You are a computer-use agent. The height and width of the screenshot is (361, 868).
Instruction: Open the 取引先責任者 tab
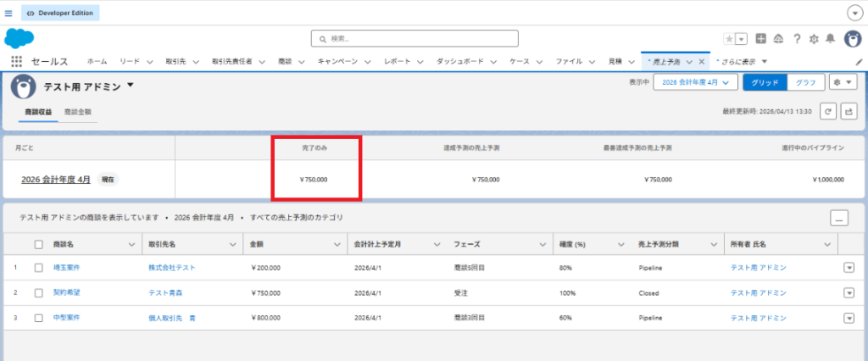pyautogui.click(x=232, y=62)
